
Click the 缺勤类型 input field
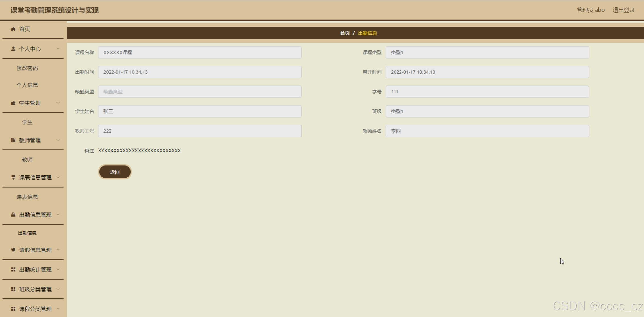200,92
